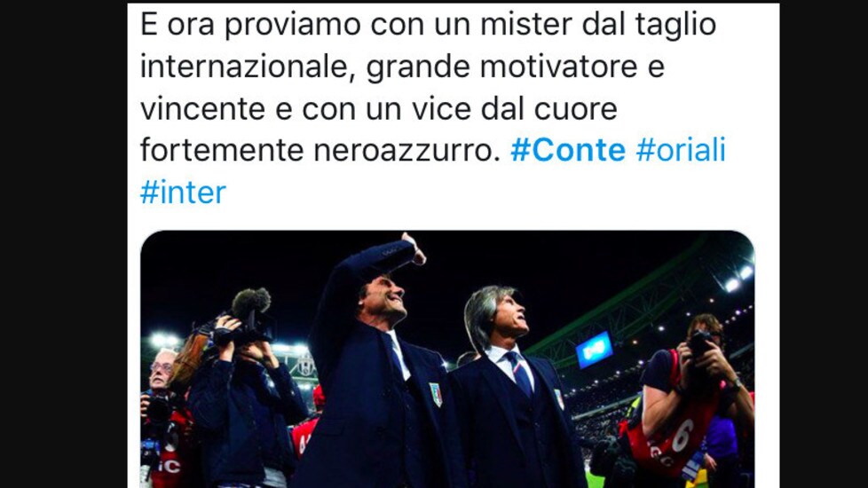Click the furry microphone on the camera
868x488 pixels.
pos(251,302)
